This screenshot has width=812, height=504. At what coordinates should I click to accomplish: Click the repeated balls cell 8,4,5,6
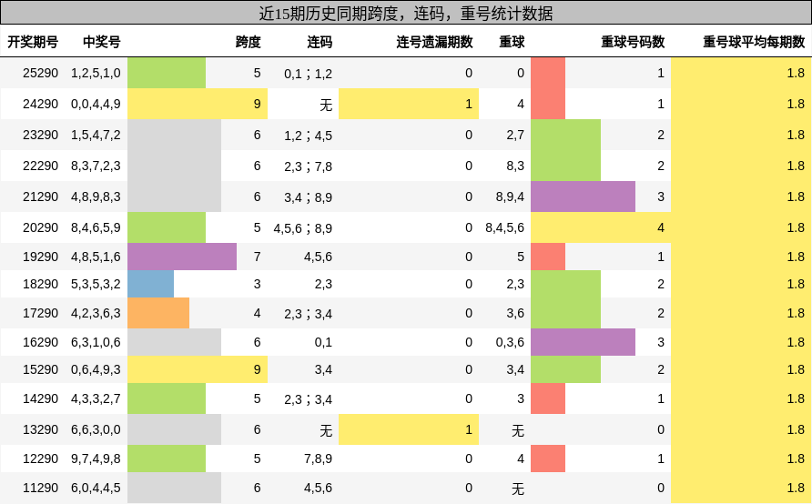click(x=505, y=227)
